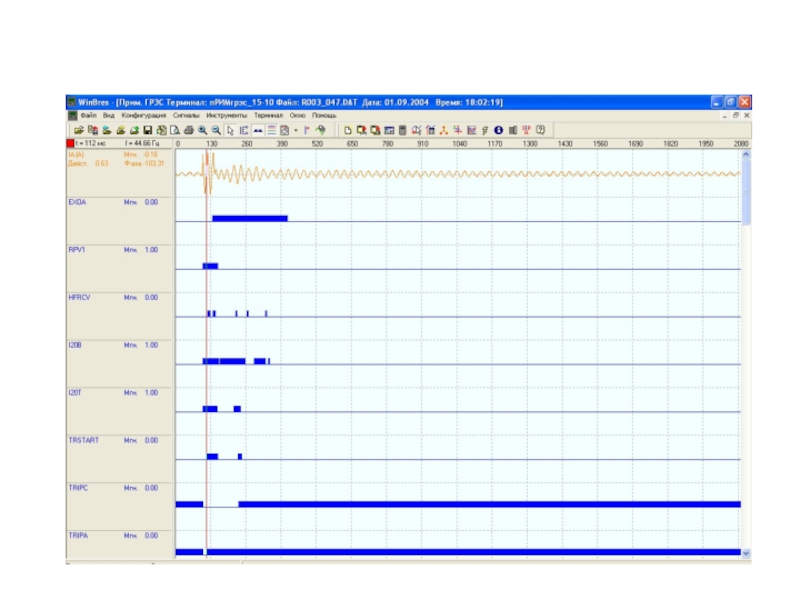Click the calendar-clock toolbar icon

click(285, 131)
